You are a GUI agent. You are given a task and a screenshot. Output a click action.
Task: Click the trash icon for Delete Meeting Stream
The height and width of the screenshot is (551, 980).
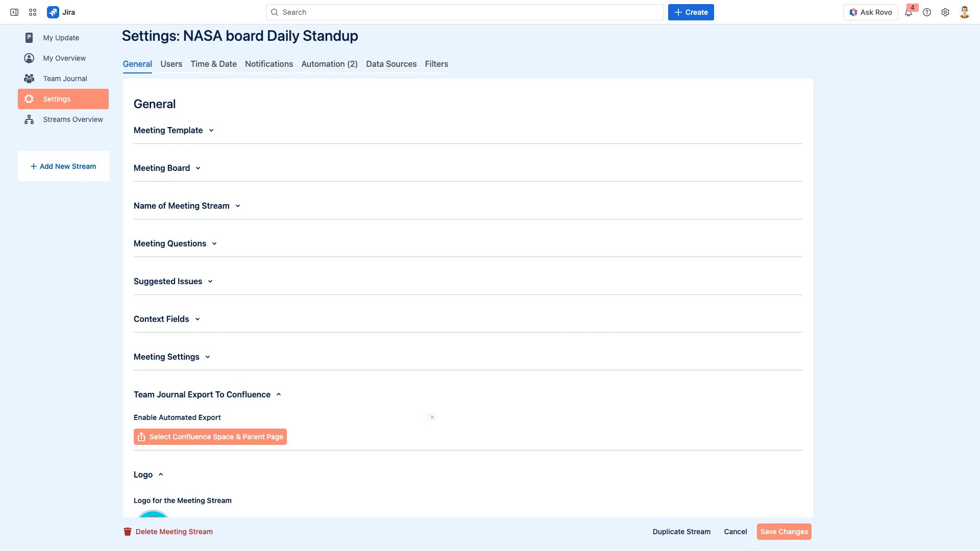(x=127, y=532)
